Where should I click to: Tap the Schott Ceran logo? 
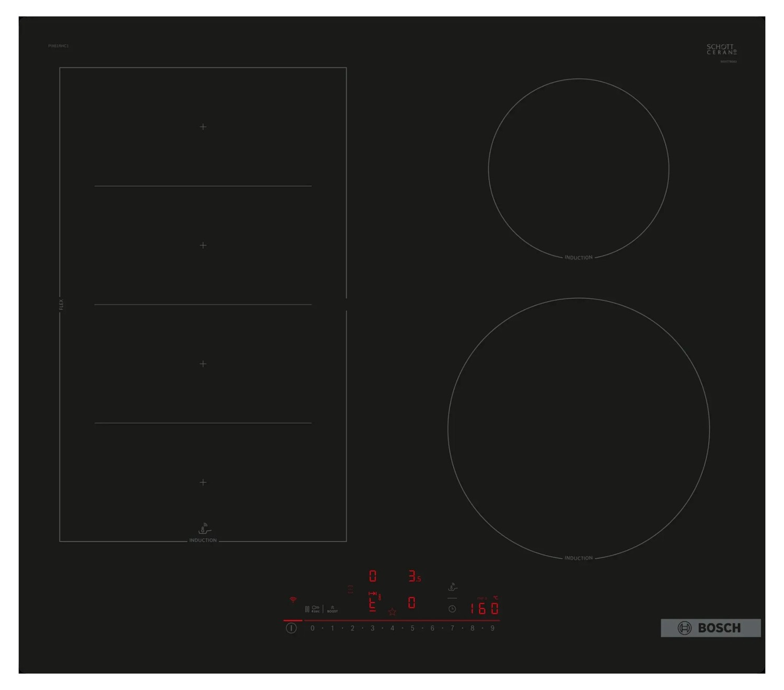pos(722,50)
